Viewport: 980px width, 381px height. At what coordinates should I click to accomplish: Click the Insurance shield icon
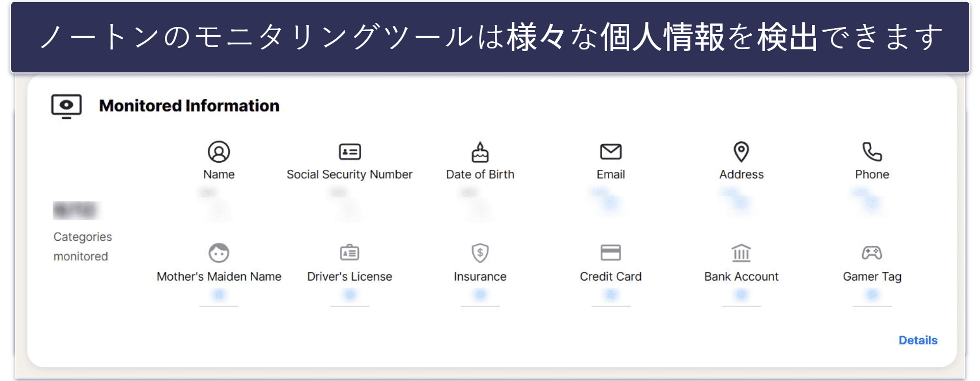tap(480, 252)
